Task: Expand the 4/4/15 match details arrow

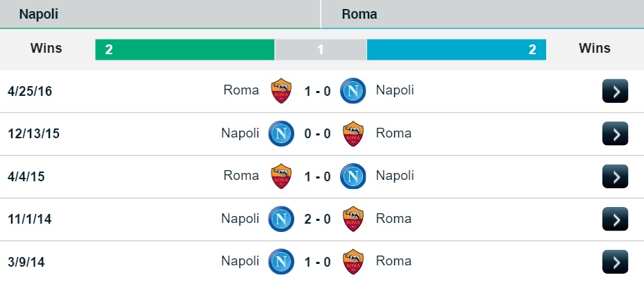Action: (615, 176)
